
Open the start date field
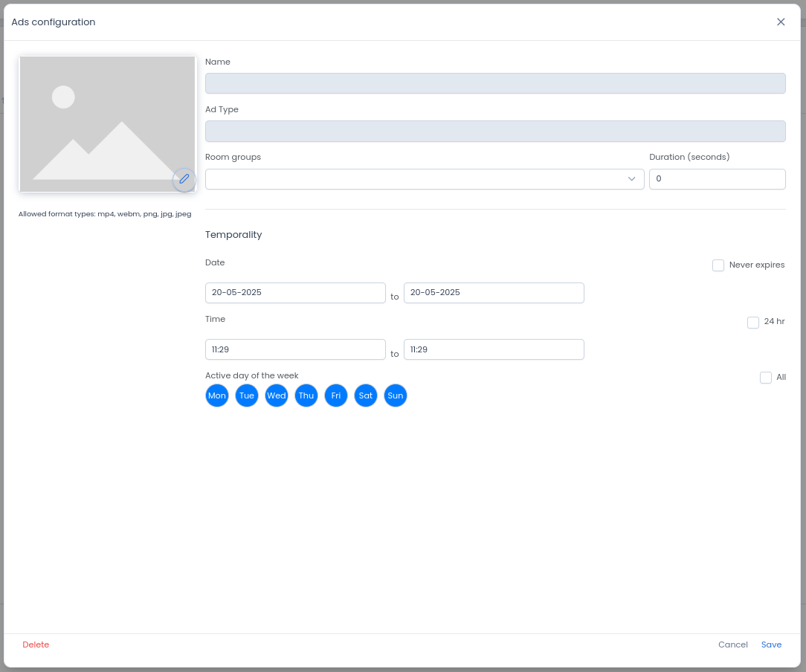click(x=296, y=293)
